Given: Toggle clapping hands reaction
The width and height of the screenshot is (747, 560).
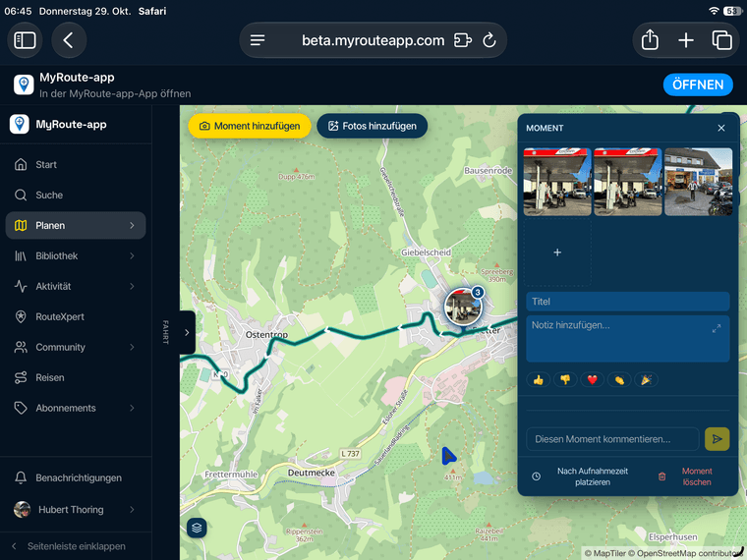Looking at the screenshot, I should pos(619,379).
